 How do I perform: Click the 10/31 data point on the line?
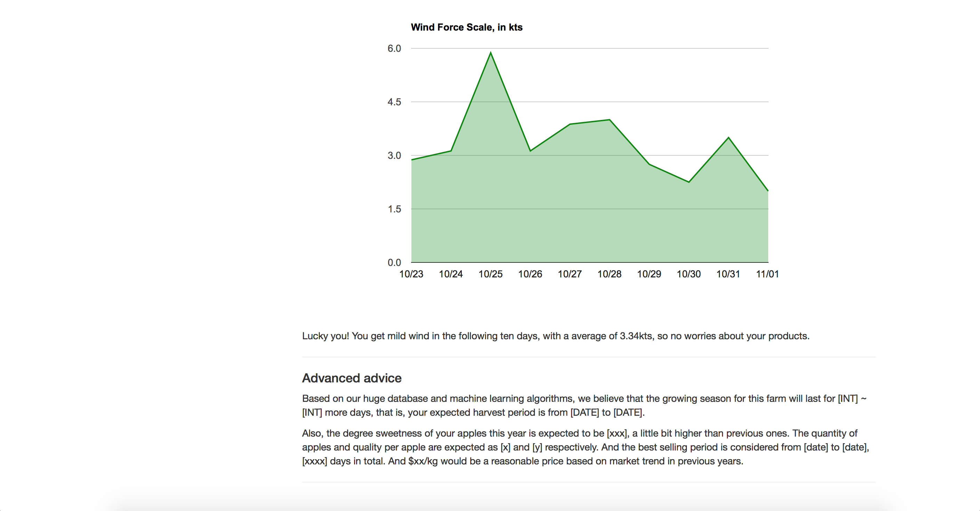(x=729, y=137)
